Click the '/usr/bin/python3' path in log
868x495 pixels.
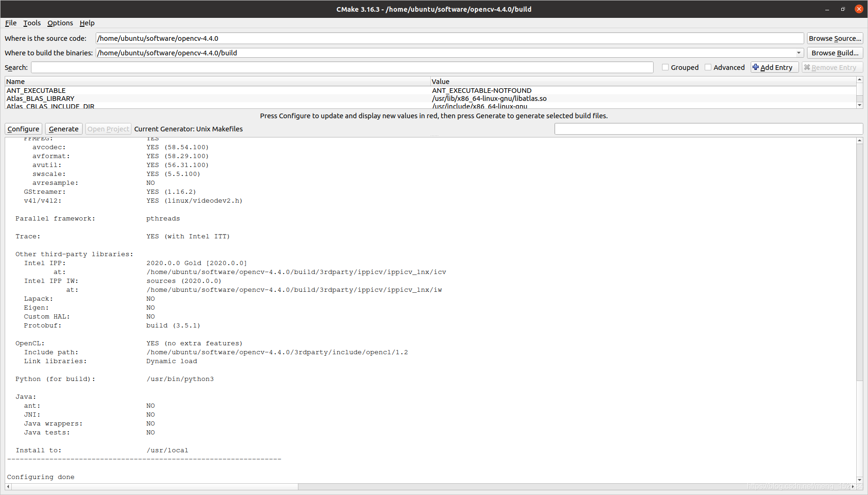[180, 379]
